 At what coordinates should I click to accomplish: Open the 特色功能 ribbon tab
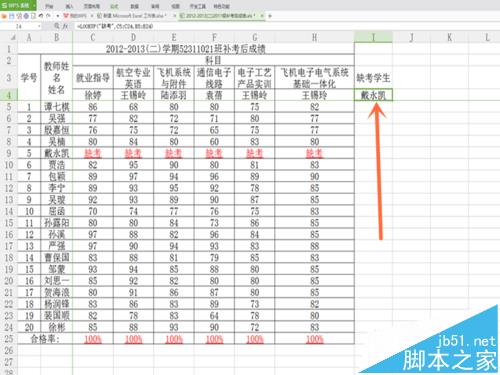(221, 6)
